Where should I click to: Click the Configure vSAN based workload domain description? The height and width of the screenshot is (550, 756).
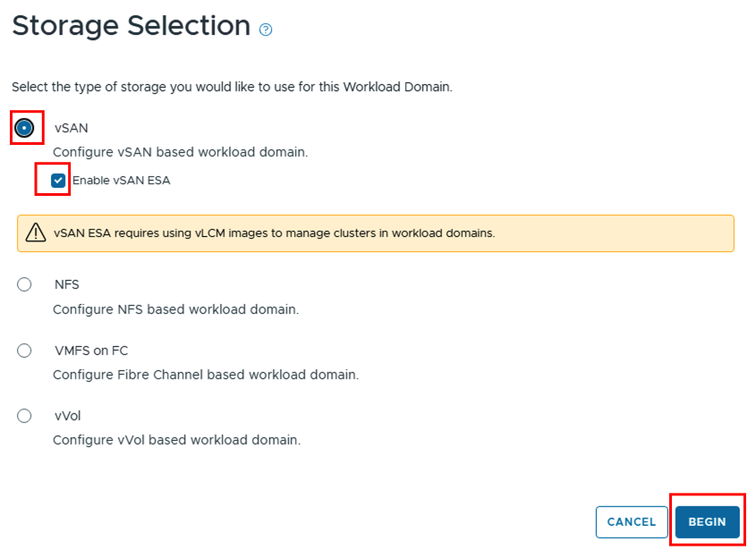click(x=181, y=152)
